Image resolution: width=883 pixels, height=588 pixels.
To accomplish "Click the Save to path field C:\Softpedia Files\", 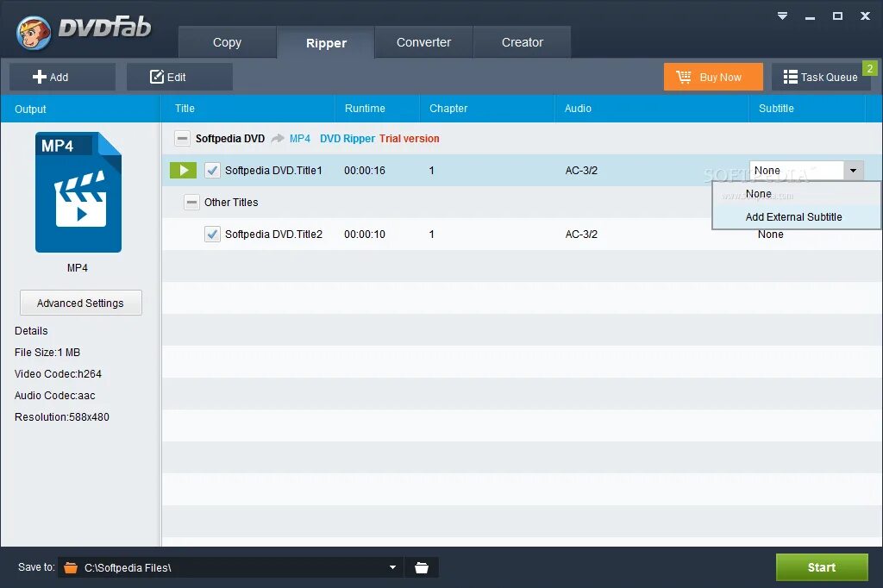I will (231, 567).
